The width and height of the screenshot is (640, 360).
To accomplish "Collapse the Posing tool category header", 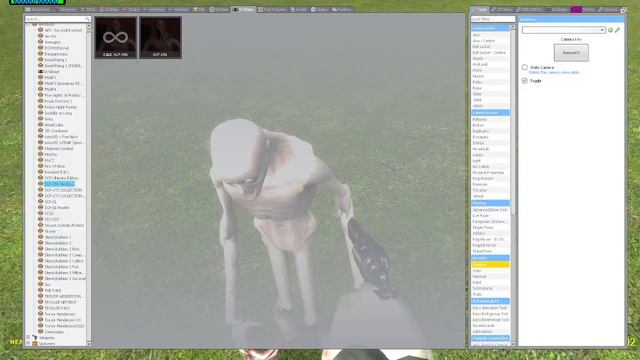I will pos(490,203).
